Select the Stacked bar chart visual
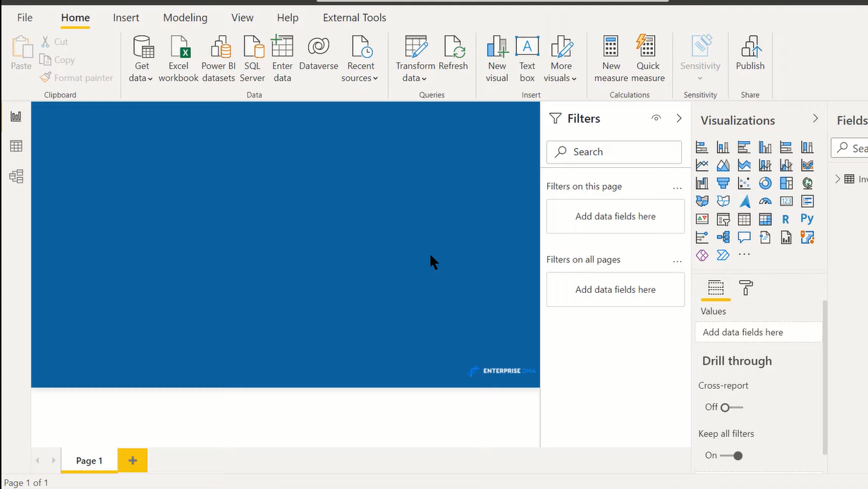 tap(702, 147)
